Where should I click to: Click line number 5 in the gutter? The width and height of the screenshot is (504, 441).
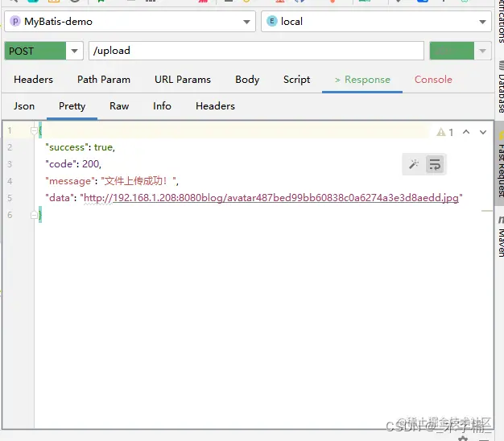click(10, 198)
